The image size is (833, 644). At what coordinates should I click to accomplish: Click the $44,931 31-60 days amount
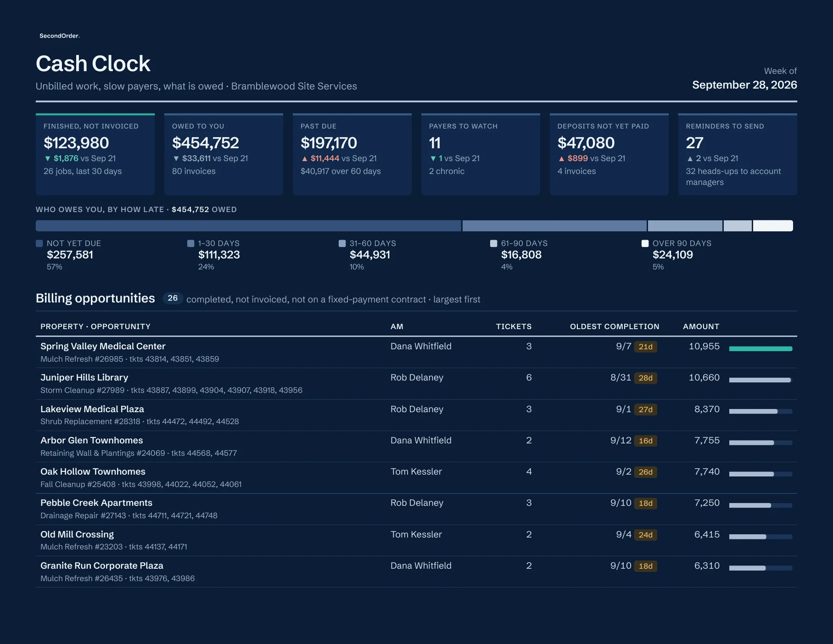tap(370, 255)
